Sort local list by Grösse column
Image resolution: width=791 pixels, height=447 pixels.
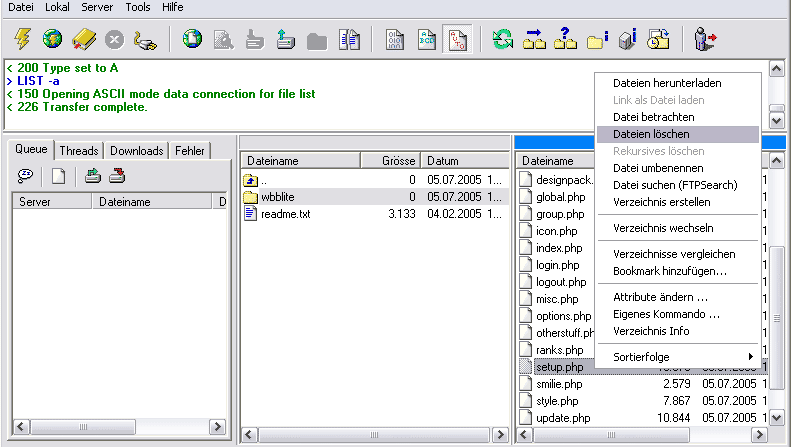point(391,161)
